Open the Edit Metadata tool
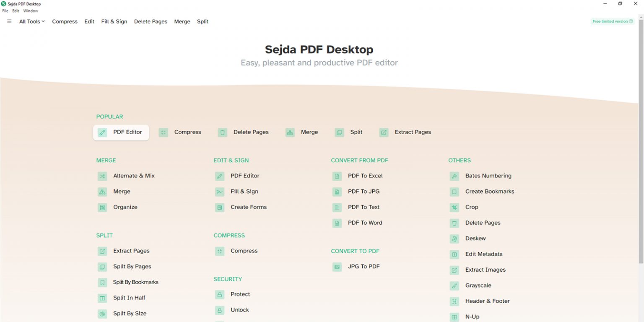This screenshot has width=644, height=322. coord(483,254)
